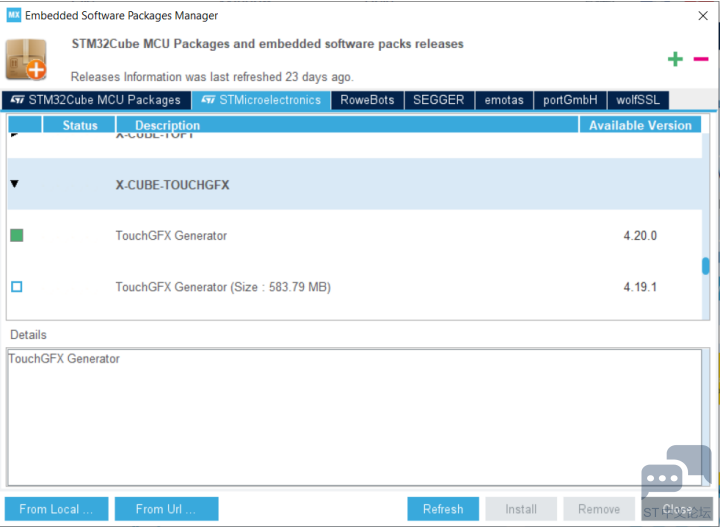Click the package list scrollbar thumb
The height and width of the screenshot is (528, 720).
[x=706, y=266]
